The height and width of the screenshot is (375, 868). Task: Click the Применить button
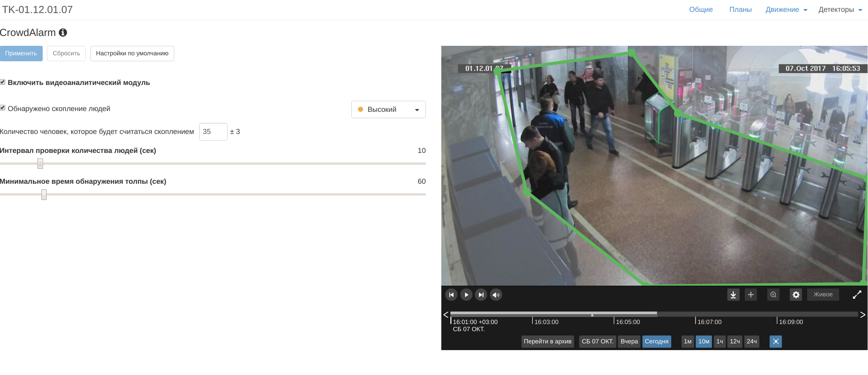coord(21,53)
